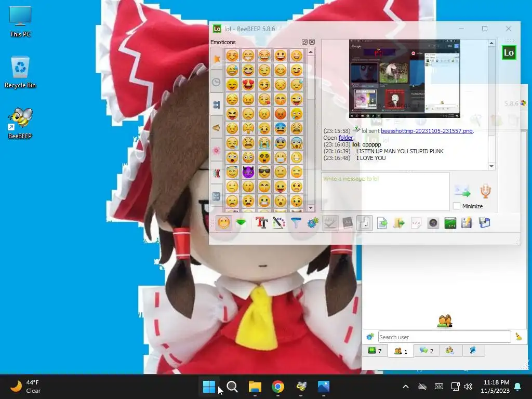Select the two users icon in list
The width and height of the screenshot is (532, 399).
tap(445, 321)
